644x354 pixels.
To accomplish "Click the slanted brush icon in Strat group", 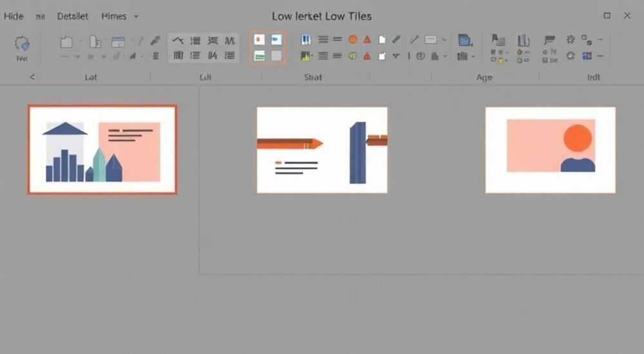I will point(396,39).
